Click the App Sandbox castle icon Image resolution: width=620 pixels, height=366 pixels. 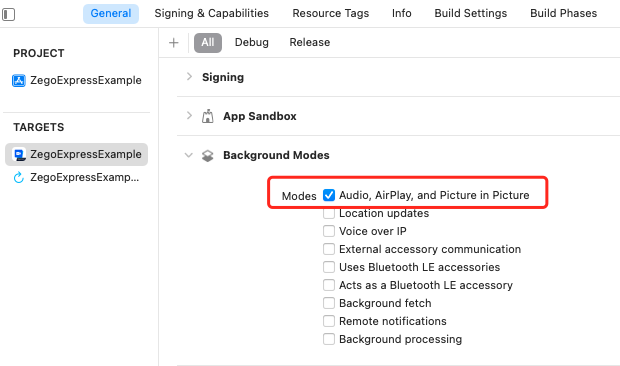(x=208, y=117)
